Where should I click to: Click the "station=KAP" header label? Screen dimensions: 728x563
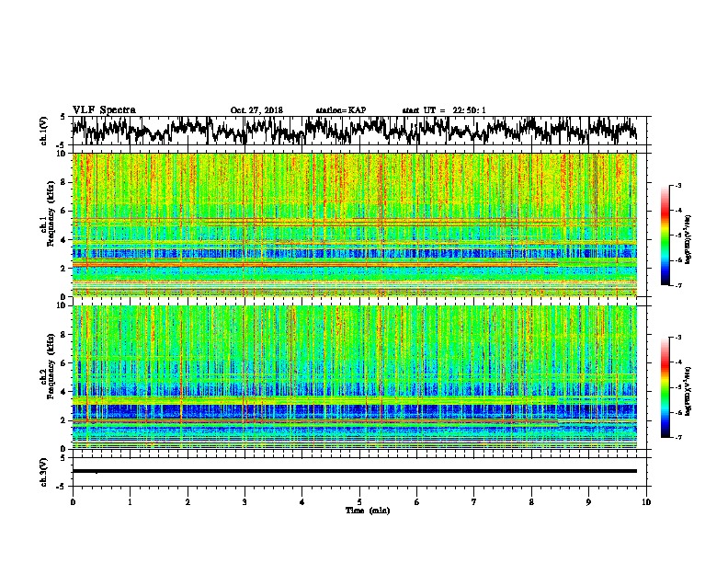[x=341, y=110]
